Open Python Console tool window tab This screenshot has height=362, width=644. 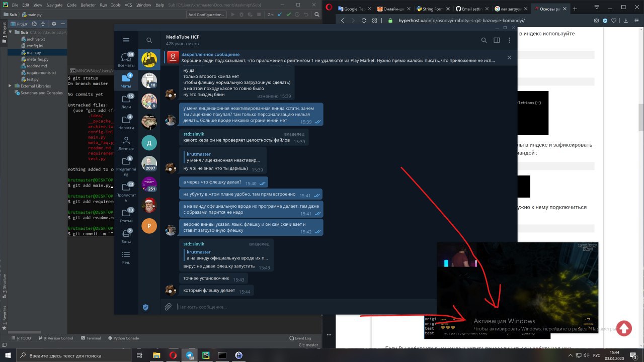[x=123, y=338]
